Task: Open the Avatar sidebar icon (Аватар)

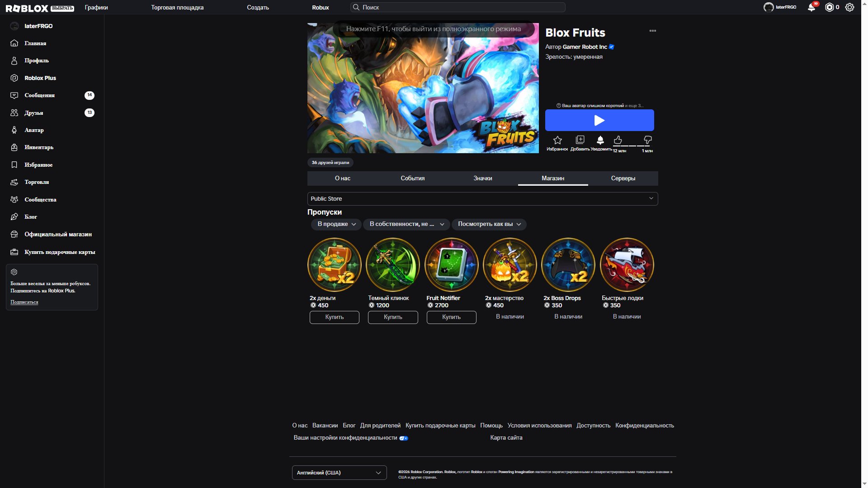Action: (x=14, y=130)
